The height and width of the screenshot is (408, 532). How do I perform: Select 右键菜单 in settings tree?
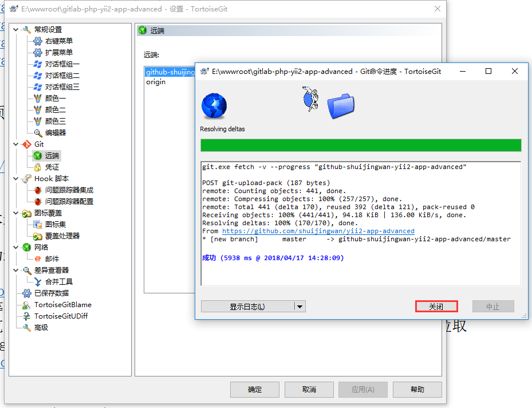coord(58,41)
